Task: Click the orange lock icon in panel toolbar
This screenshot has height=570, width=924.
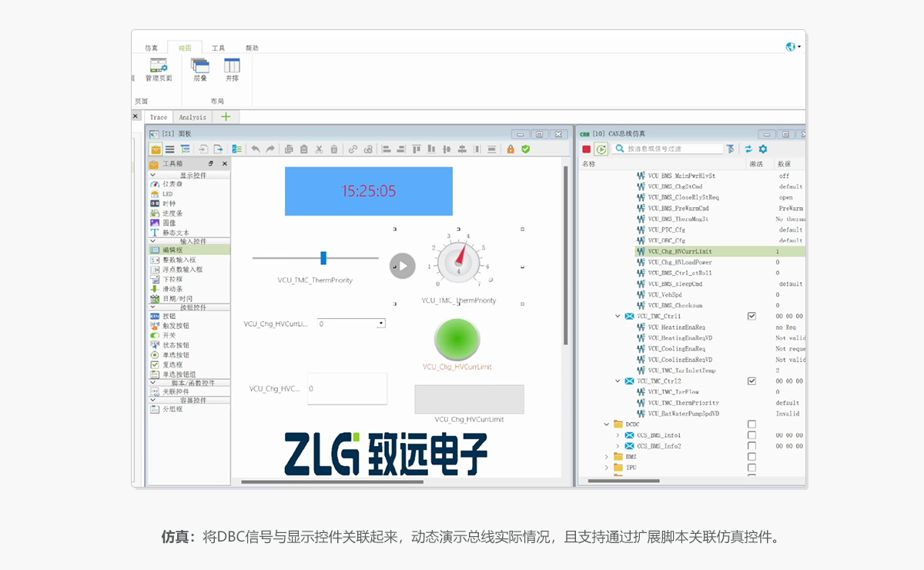Action: click(x=511, y=149)
